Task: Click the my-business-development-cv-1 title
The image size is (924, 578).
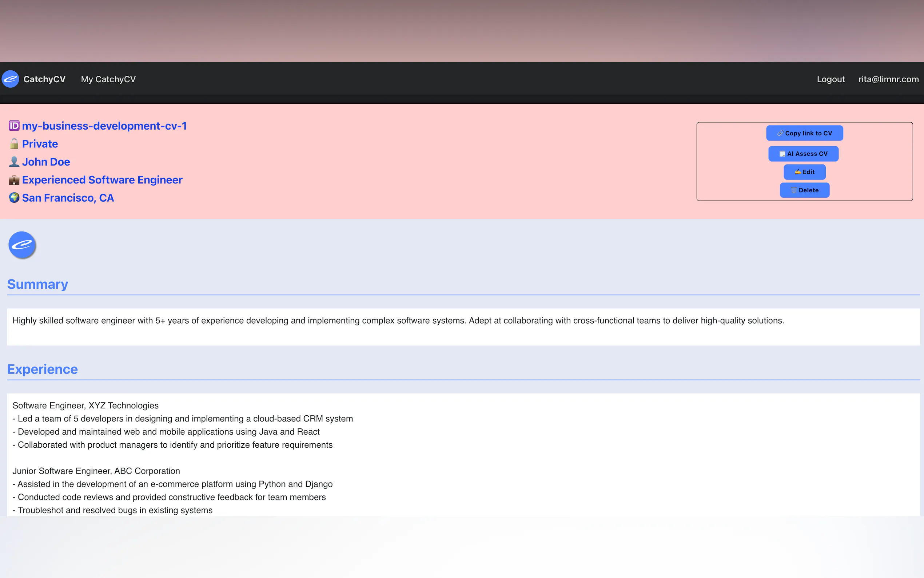Action: [104, 126]
